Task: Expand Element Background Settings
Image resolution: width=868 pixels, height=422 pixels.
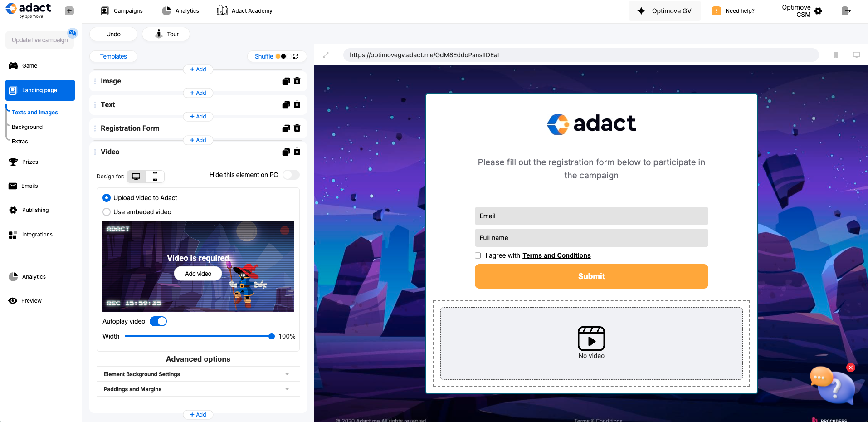Action: (x=198, y=374)
